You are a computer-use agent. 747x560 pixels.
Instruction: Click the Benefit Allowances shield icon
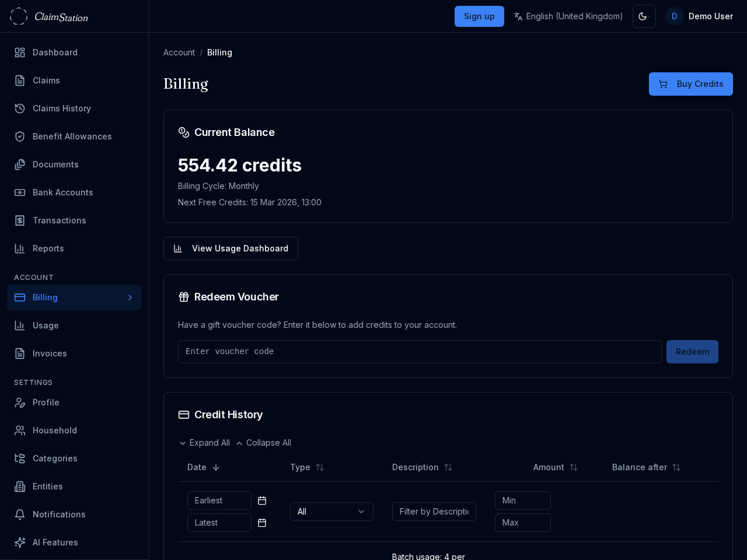click(20, 136)
